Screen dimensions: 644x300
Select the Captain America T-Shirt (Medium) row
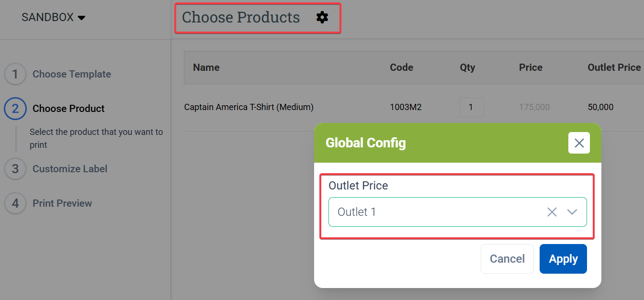tap(249, 107)
